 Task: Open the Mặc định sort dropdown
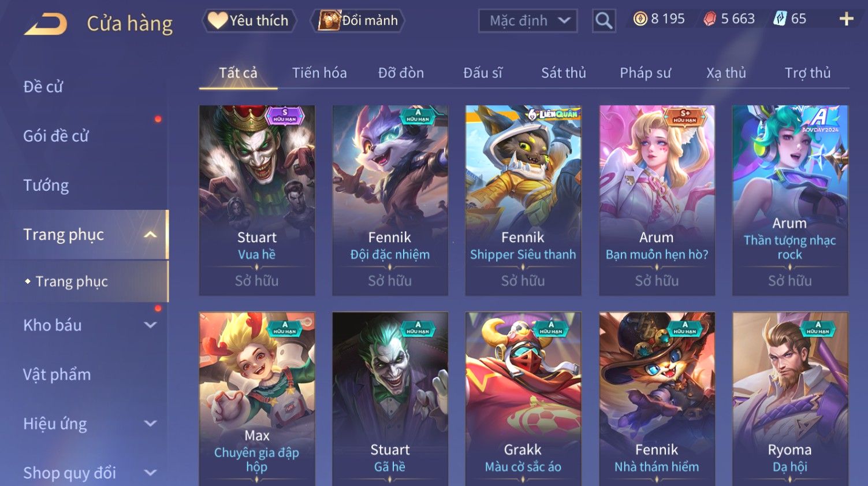pyautogui.click(x=528, y=21)
